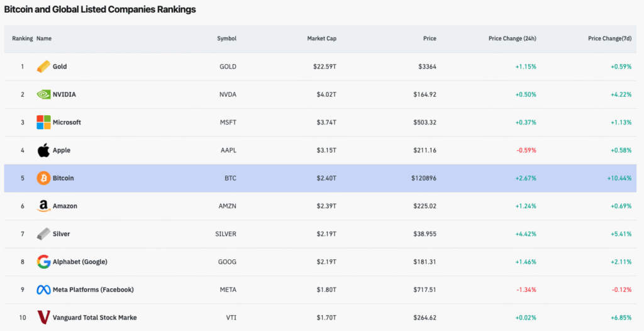The height and width of the screenshot is (331, 644).
Task: Open Alphabet (Google) name
Action: click(80, 262)
